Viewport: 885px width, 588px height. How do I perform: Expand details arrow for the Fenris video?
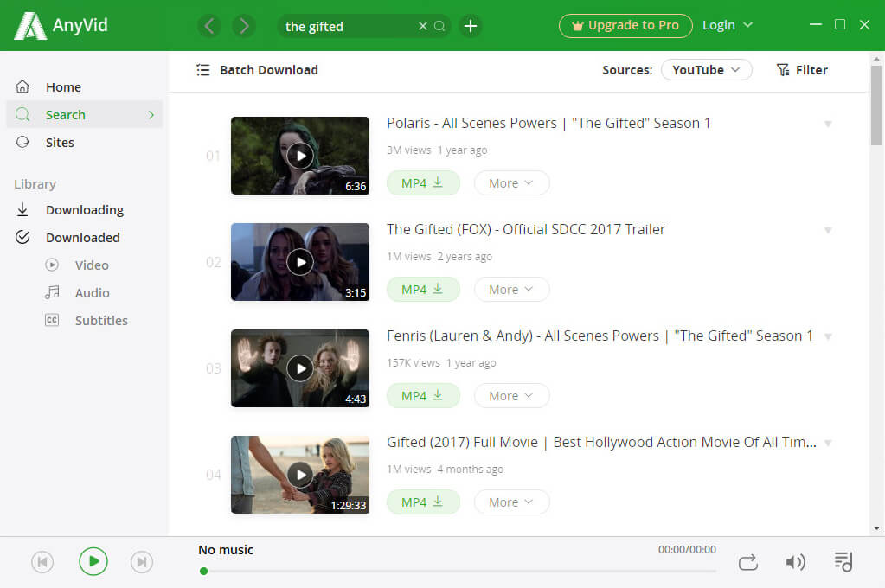tap(828, 337)
